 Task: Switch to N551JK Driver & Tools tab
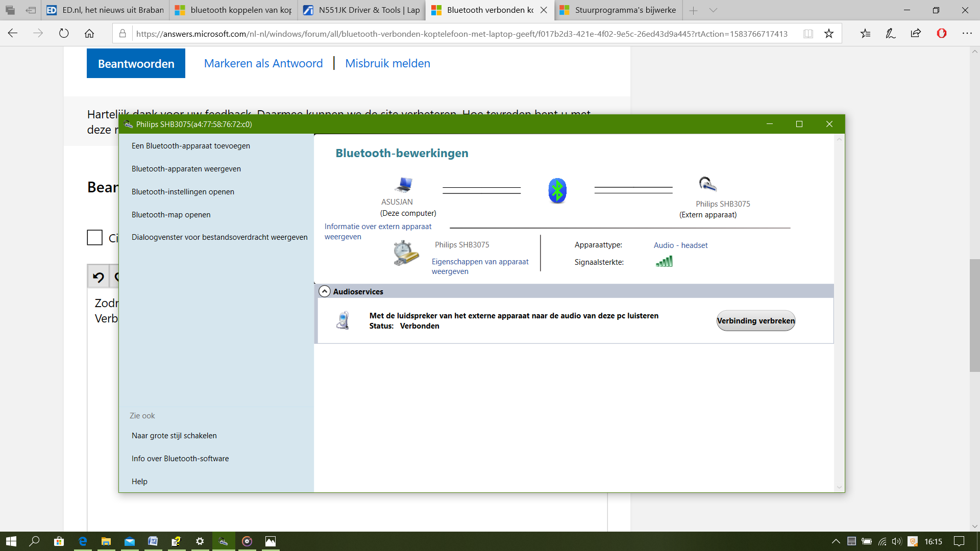(x=362, y=10)
